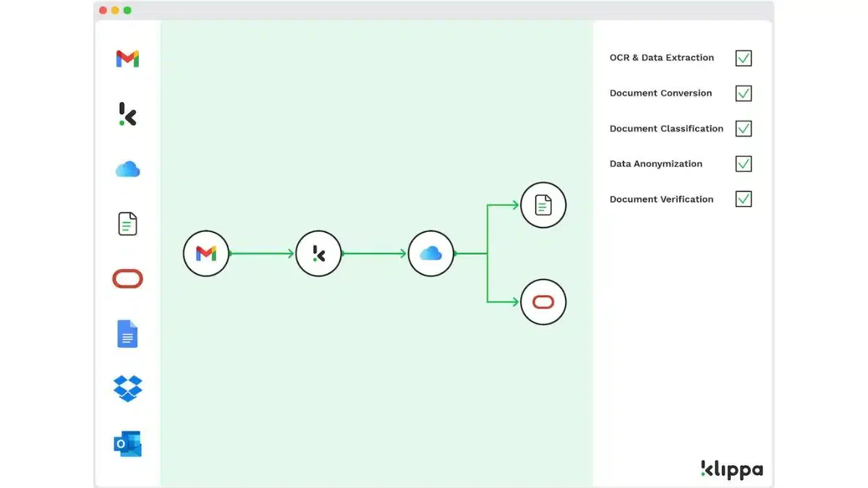Pick the green document icon in the sidebar
Image resolution: width=868 pixels, height=488 pixels.
[127, 224]
